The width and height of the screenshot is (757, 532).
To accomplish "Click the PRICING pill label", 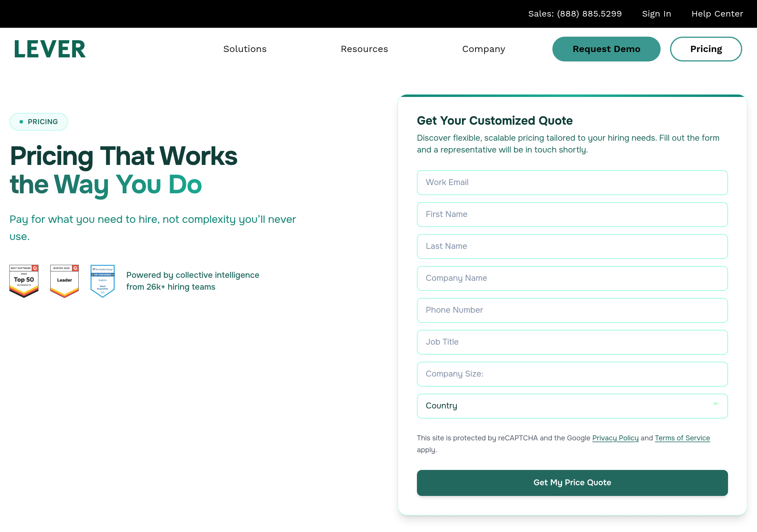I will (x=38, y=121).
